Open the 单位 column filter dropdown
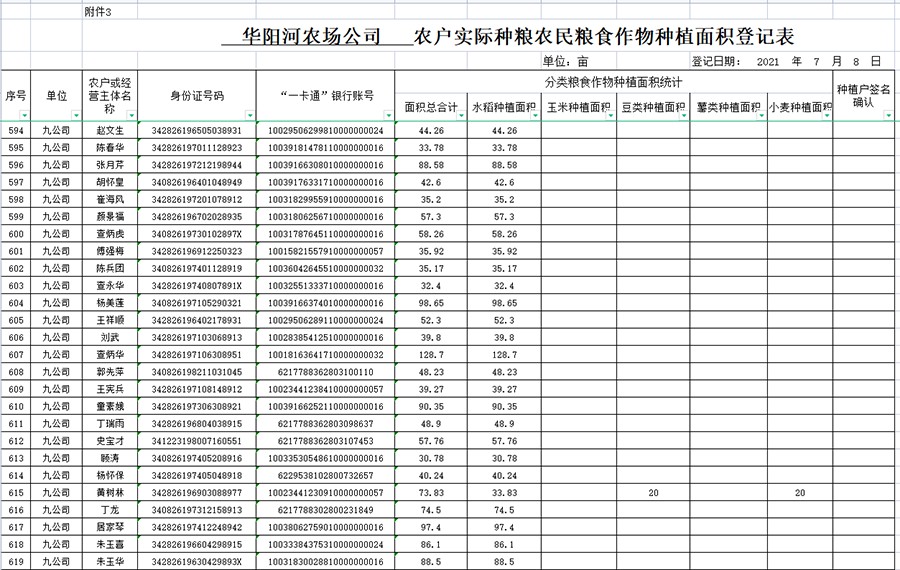Screen dimensions: 900x570 click(74, 116)
